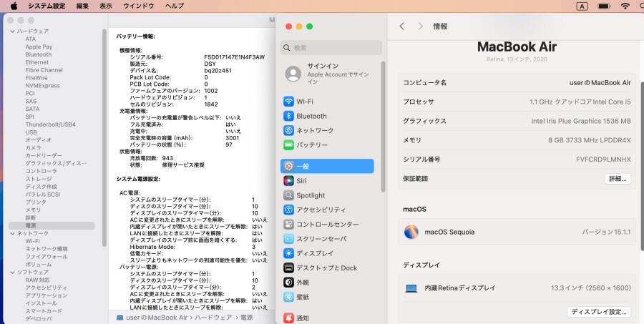The height and width of the screenshot is (324, 644).
Task: Select アプリケーション under ソフトウェア
Action: click(47, 295)
